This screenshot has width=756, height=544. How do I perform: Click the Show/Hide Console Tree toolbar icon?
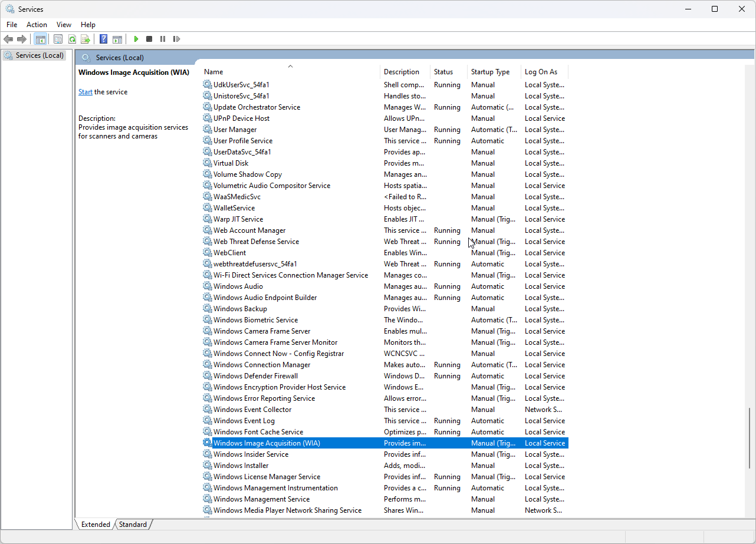(41, 39)
